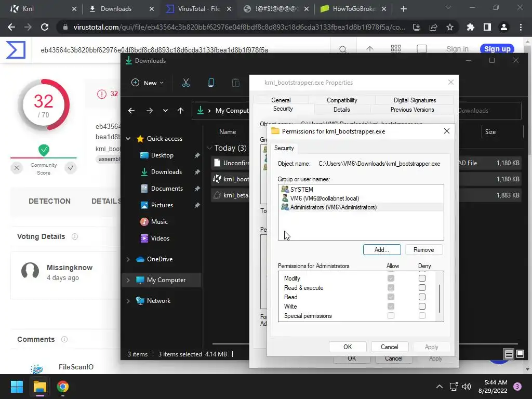Expand the OneDrive tree node
This screenshot has width=532, height=399.
tap(128, 259)
